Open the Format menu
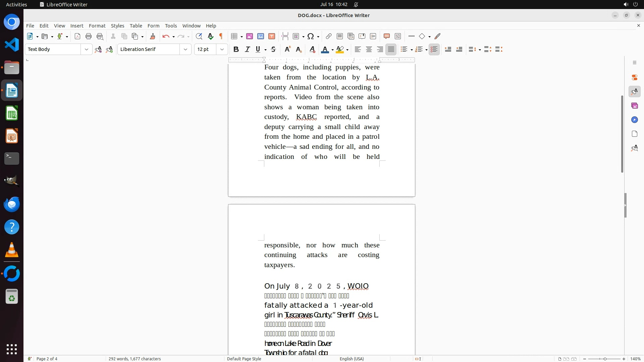The image size is (644, 362). click(x=97, y=26)
